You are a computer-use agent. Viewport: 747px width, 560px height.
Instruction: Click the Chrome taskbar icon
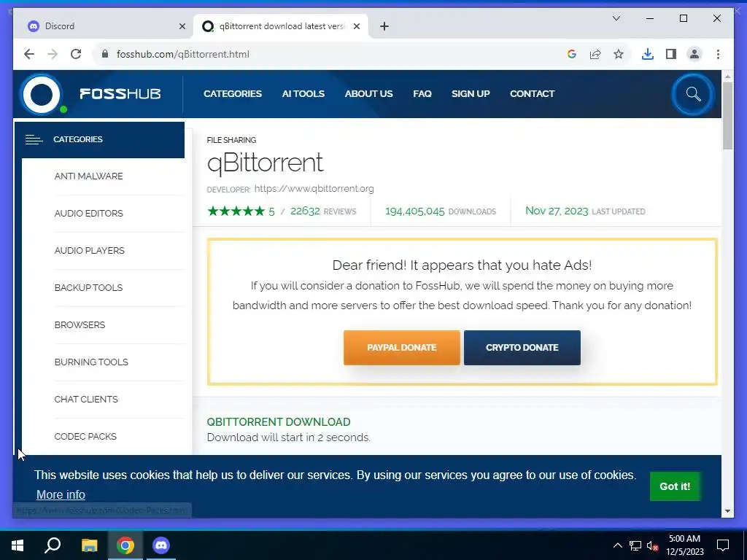(x=125, y=545)
